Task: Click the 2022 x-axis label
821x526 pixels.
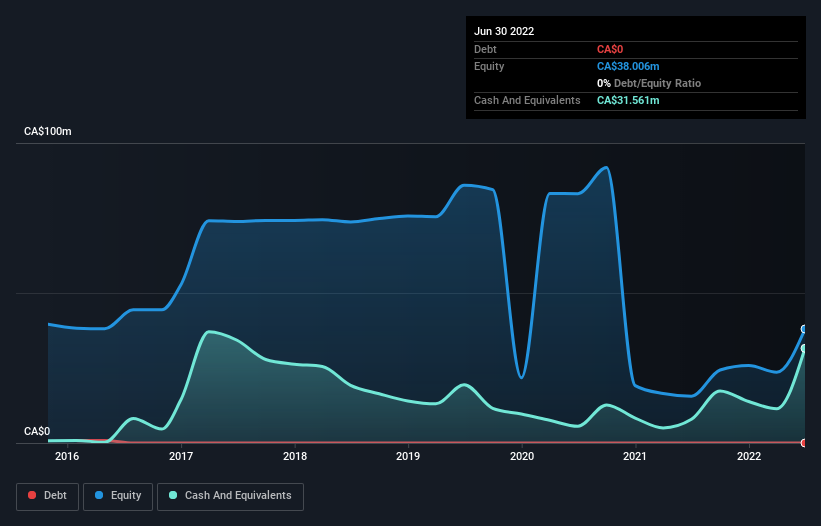Action: click(x=749, y=456)
